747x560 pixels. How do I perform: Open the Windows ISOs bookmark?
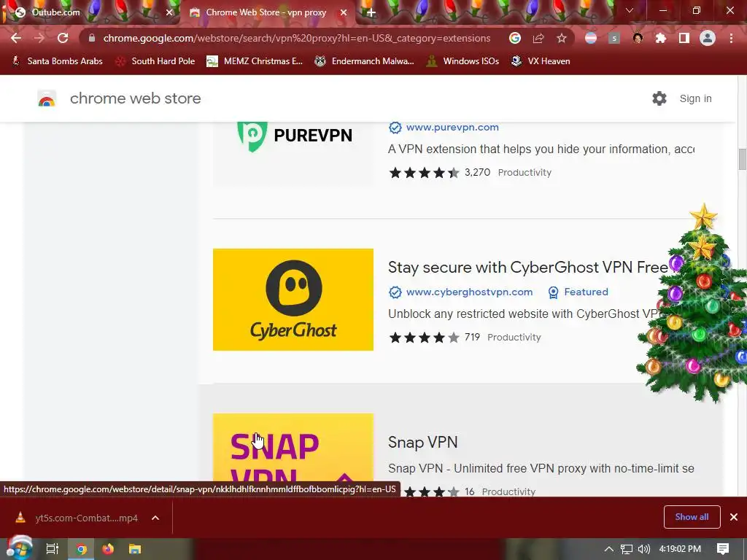tap(462, 61)
